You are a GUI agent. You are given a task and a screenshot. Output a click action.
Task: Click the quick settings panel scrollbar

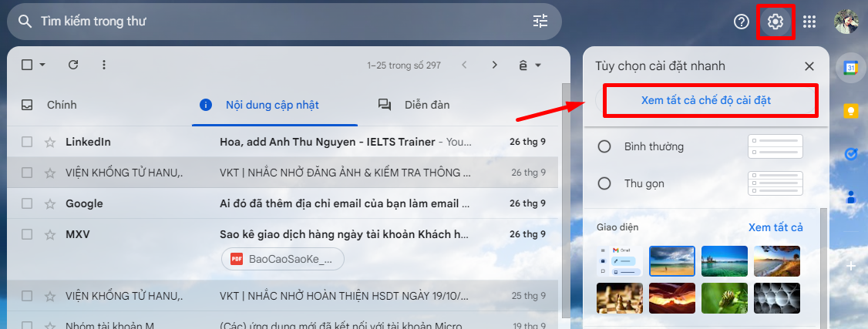[824, 268]
